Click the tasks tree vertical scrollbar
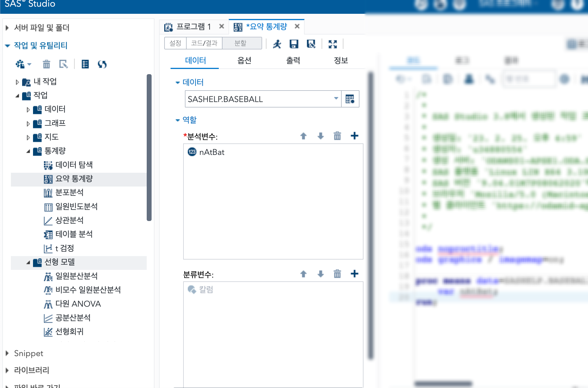The image size is (588, 388). [149, 147]
